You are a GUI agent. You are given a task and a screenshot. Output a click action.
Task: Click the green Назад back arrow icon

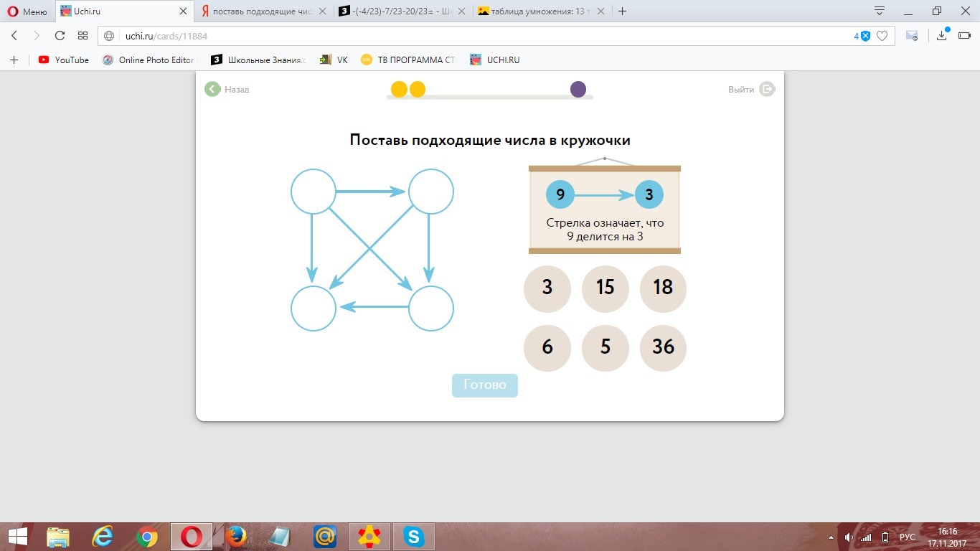coord(212,89)
